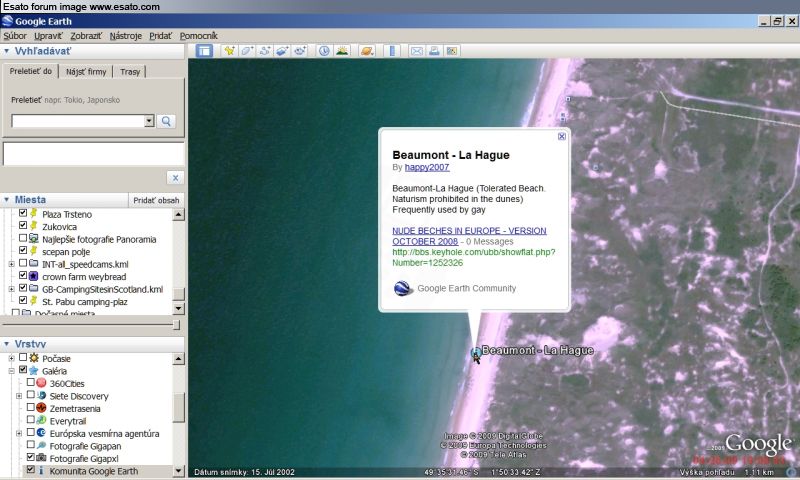The image size is (800, 480).
Task: Collapse the Vrstvy layers panel
Action: point(7,344)
